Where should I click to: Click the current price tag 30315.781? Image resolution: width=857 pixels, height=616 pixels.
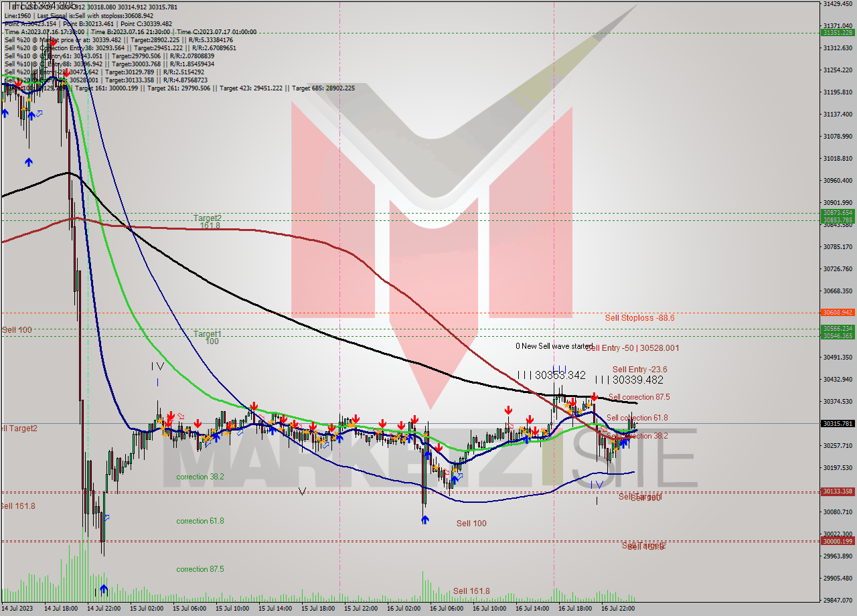(x=838, y=423)
